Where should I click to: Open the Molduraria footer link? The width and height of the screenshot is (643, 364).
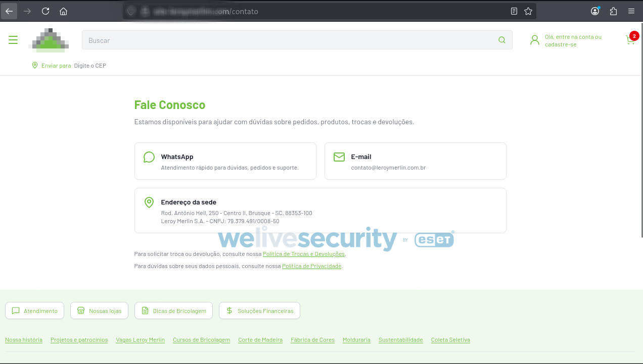pos(356,340)
